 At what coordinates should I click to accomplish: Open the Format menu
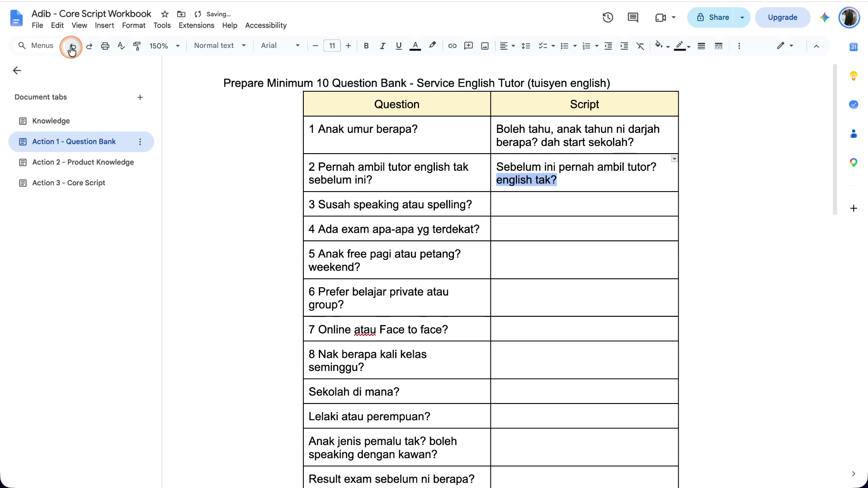(134, 25)
